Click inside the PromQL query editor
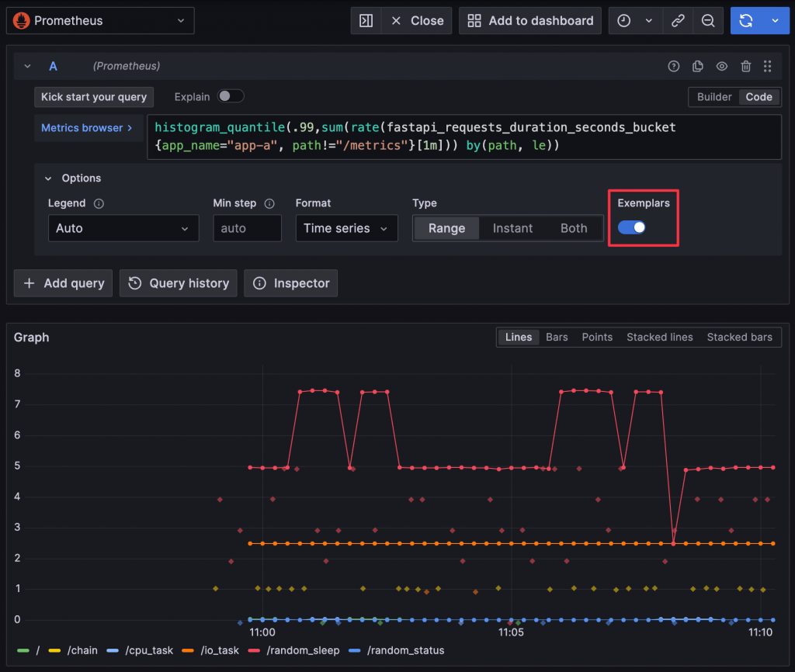Screen dimensions: 795x672 [x=464, y=137]
